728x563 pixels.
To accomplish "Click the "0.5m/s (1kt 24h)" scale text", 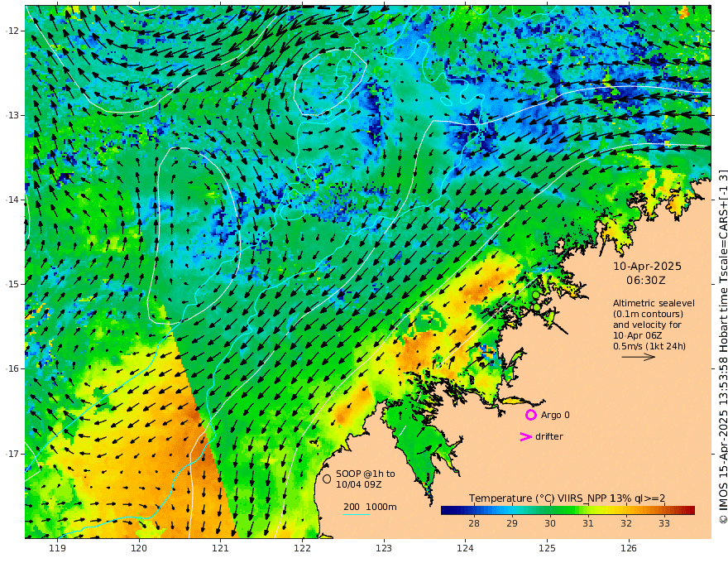I will [649, 346].
